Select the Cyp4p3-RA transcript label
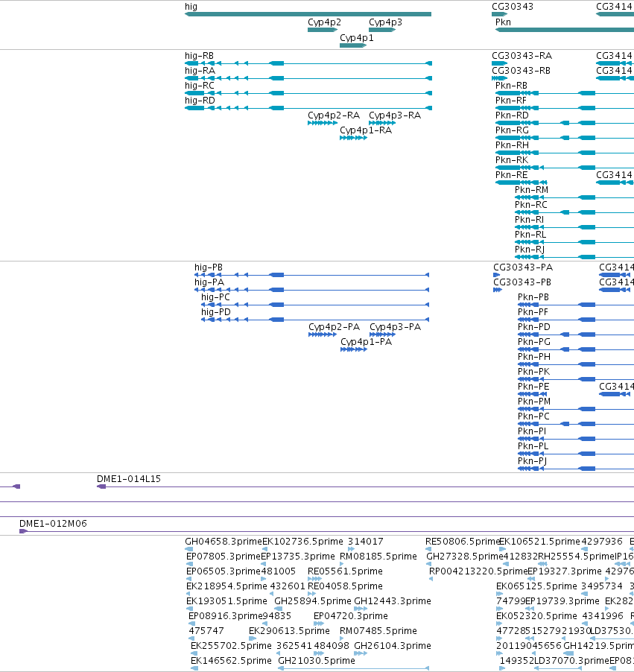This screenshot has height=672, width=634. 395,115
